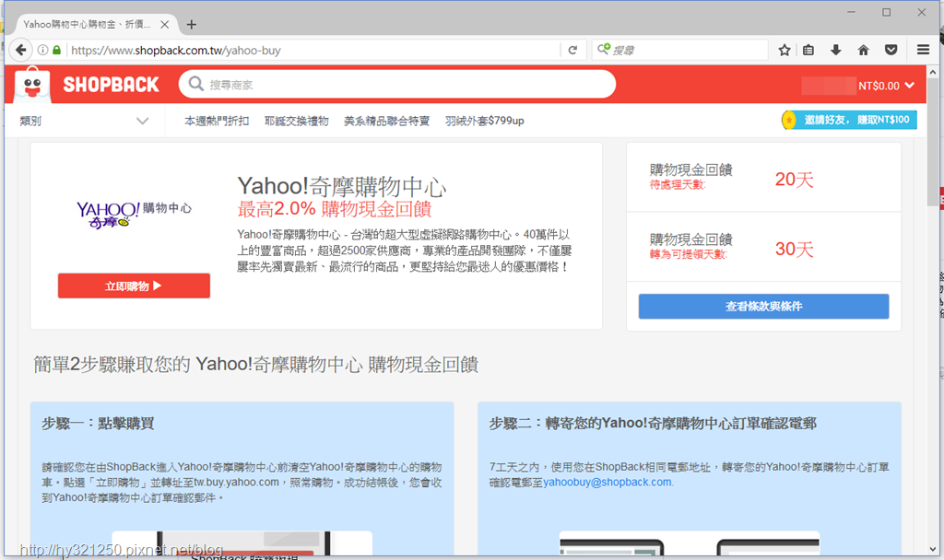Viewport: 944px width, 560px height.
Task: Click the ShopBack mascot logo icon
Action: (32, 84)
